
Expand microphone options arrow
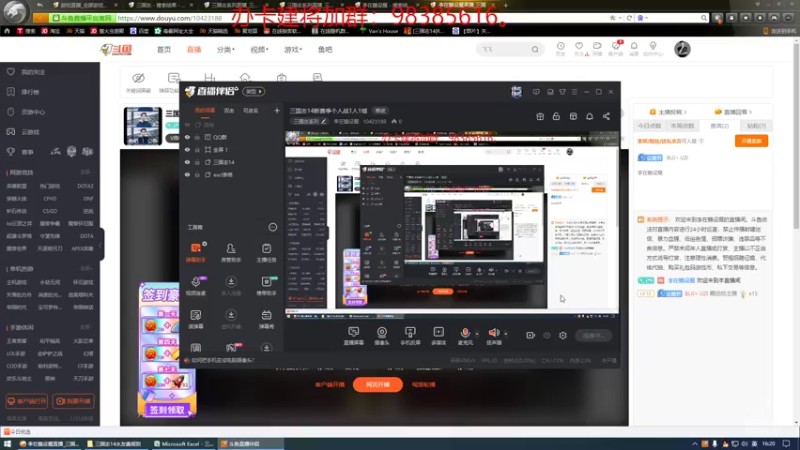click(x=477, y=334)
